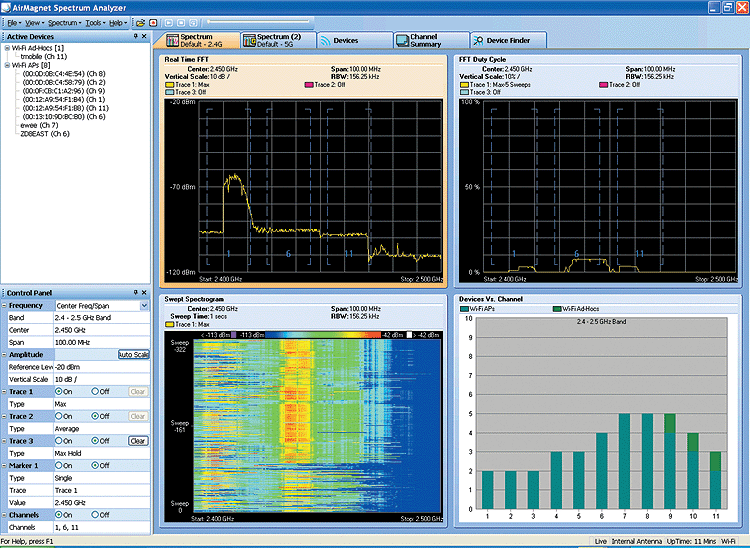Screen dimensions: 750x548
Task: Collapse the Frequency section
Action: point(4,306)
